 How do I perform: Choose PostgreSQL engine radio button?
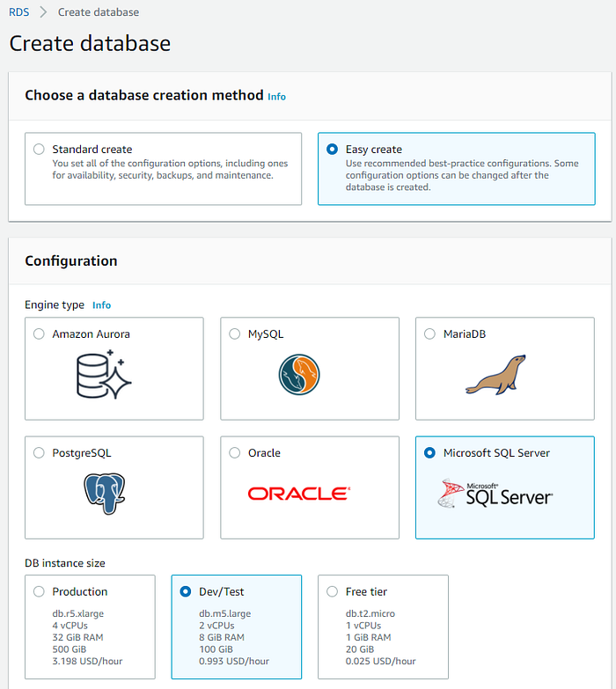click(39, 452)
